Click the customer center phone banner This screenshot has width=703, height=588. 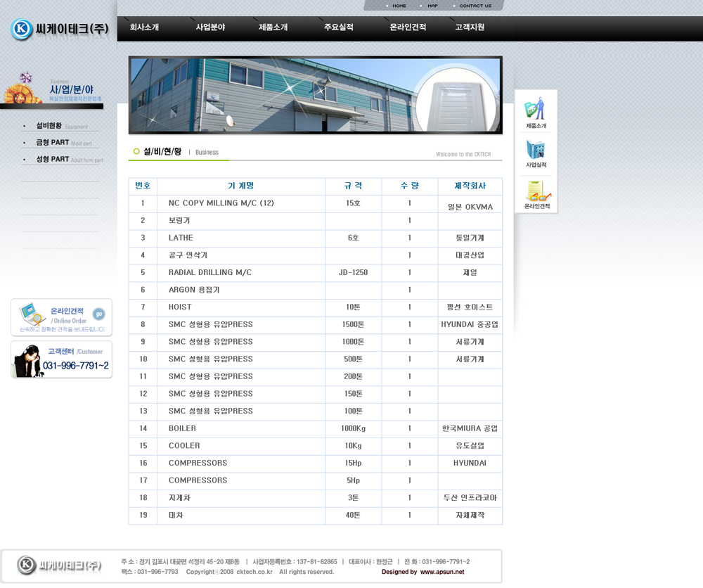point(61,359)
